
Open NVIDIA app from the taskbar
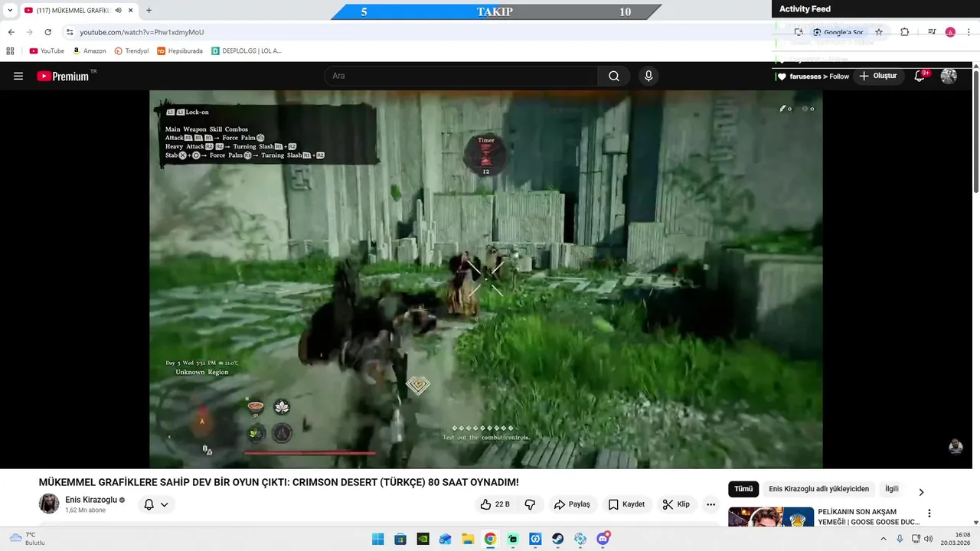tap(423, 539)
